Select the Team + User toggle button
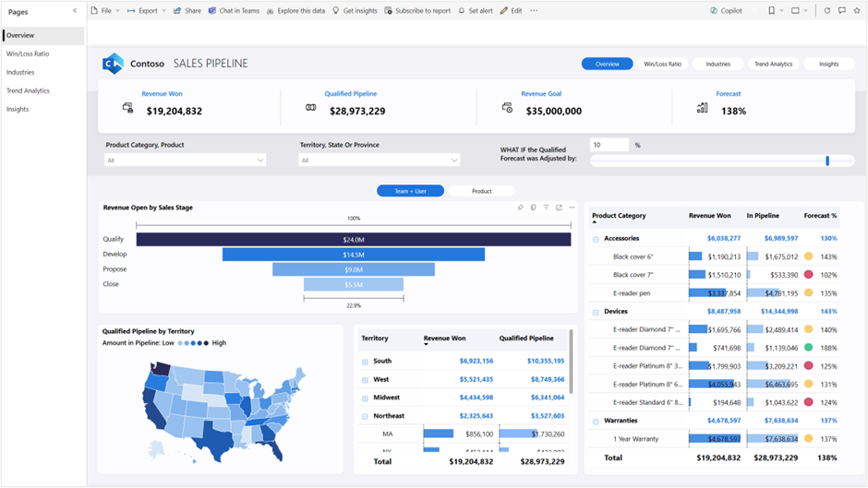The width and height of the screenshot is (868, 488). 410,191
